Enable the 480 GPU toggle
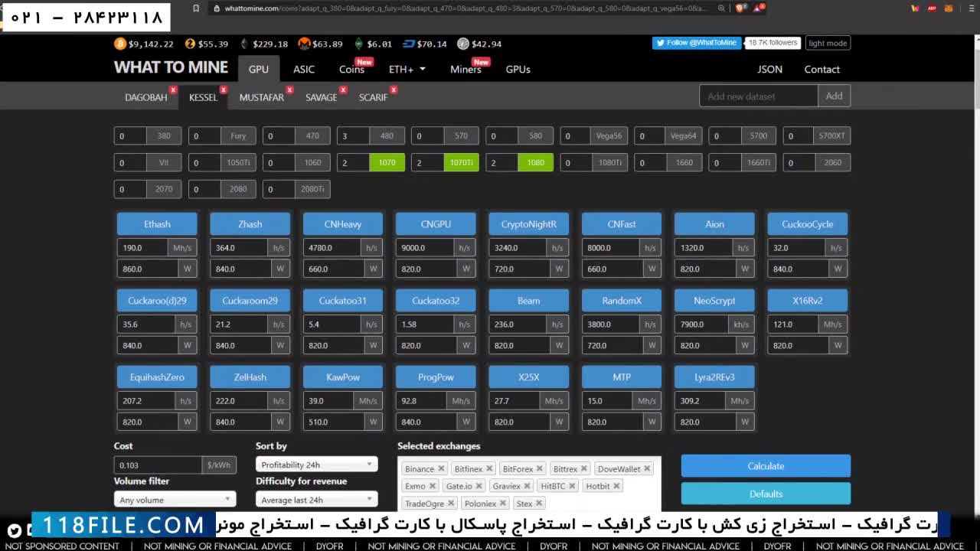This screenshot has height=551, width=980. [387, 135]
